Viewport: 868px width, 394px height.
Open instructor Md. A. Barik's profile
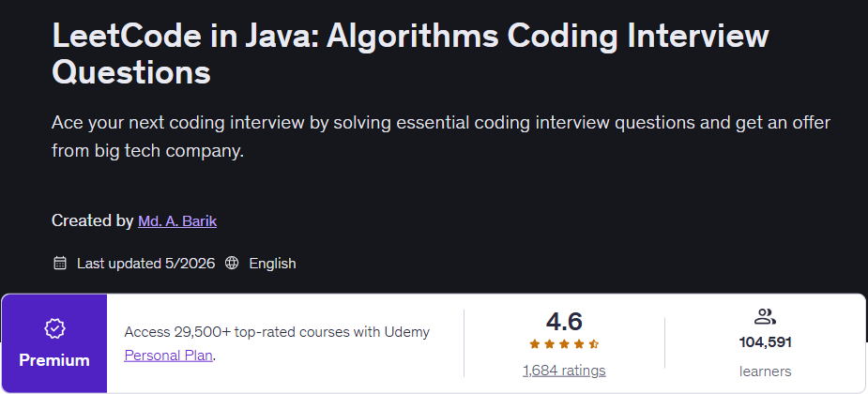177,221
